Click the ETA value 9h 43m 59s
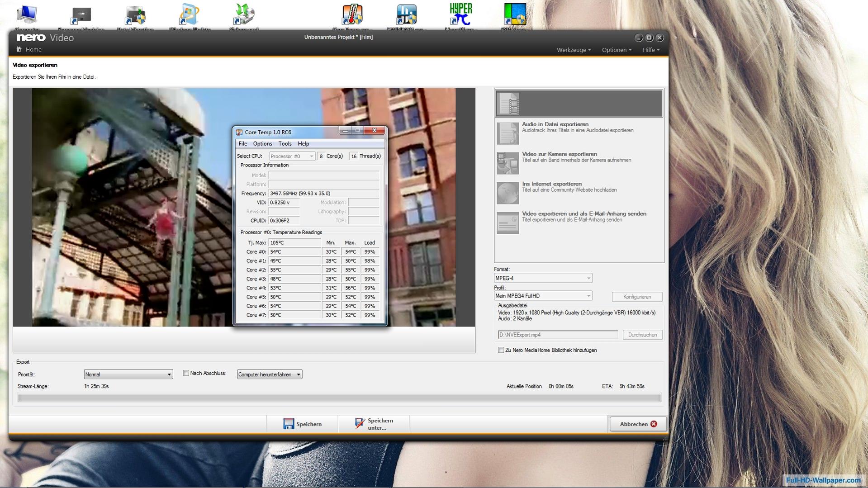868x488 pixels. (632, 386)
